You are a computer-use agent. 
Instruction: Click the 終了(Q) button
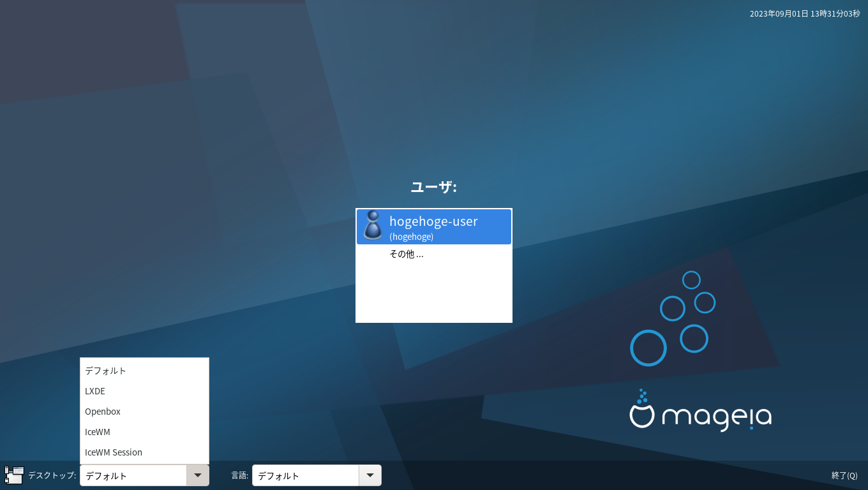tap(844, 475)
